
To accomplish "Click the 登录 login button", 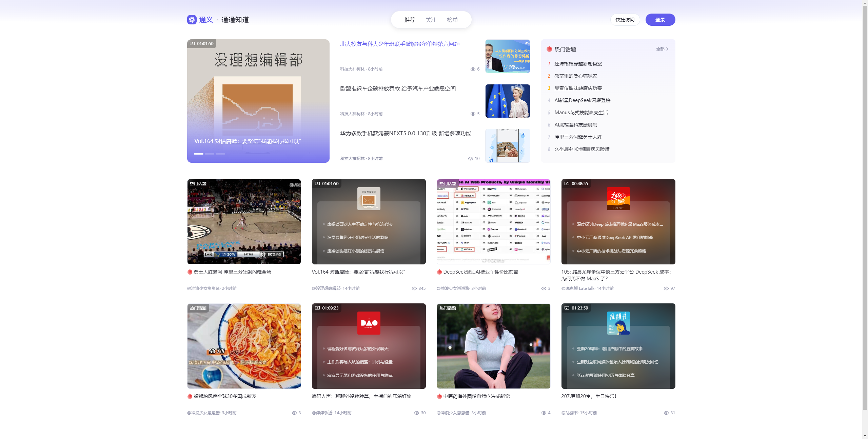I will point(660,20).
